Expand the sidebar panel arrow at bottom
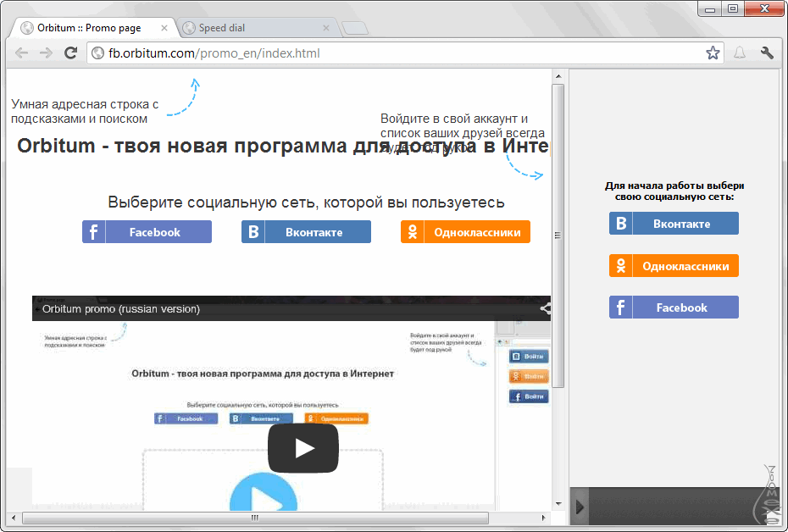788x532 pixels. point(580,507)
